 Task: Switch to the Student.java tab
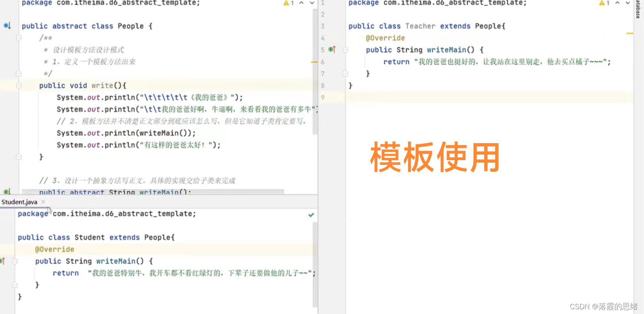[19, 202]
